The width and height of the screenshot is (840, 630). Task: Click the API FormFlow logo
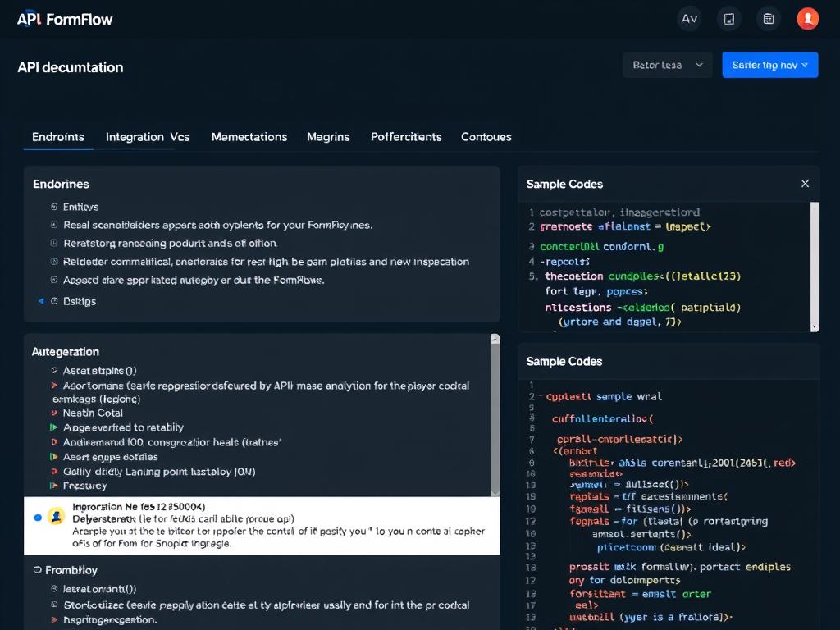point(65,19)
